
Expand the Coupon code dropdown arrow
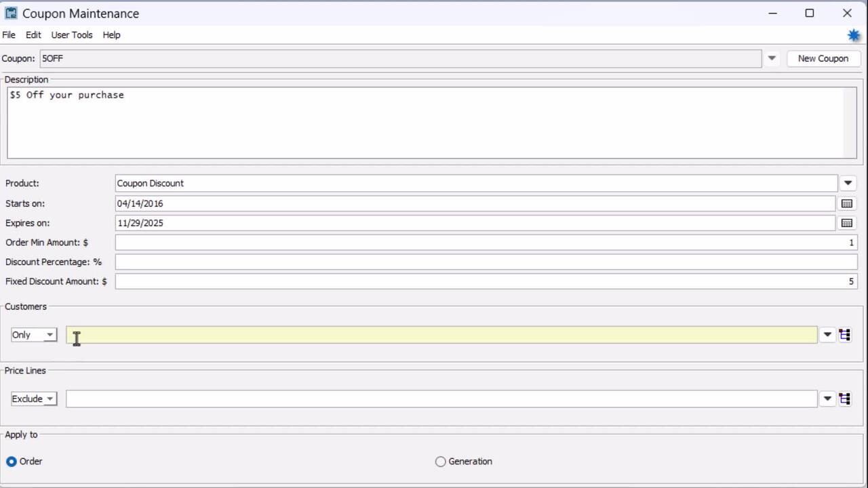(772, 58)
